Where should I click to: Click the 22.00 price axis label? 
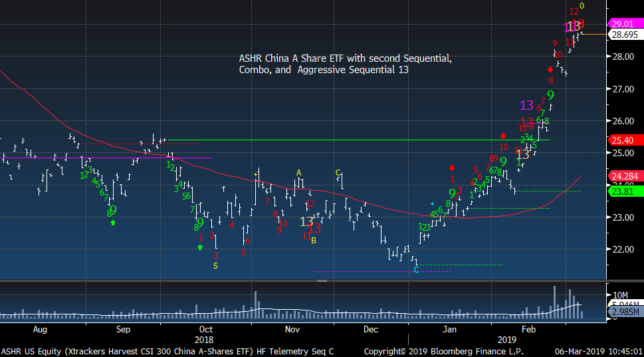click(623, 249)
